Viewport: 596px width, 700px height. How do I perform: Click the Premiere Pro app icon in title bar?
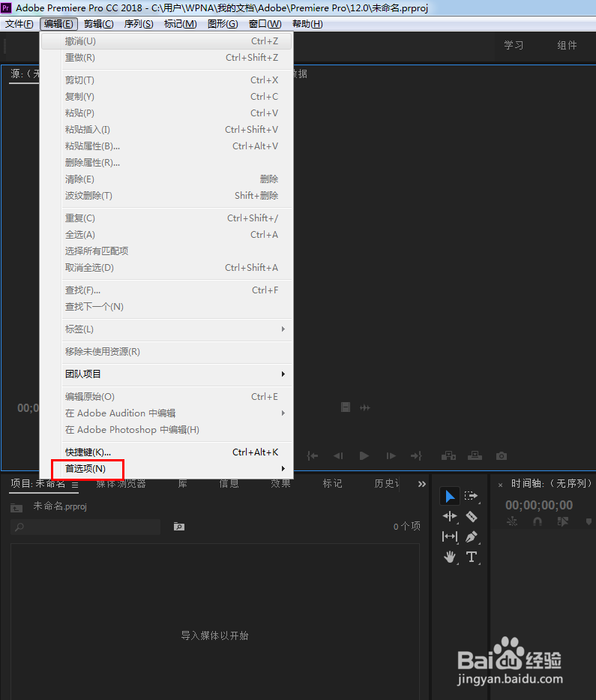[6, 8]
